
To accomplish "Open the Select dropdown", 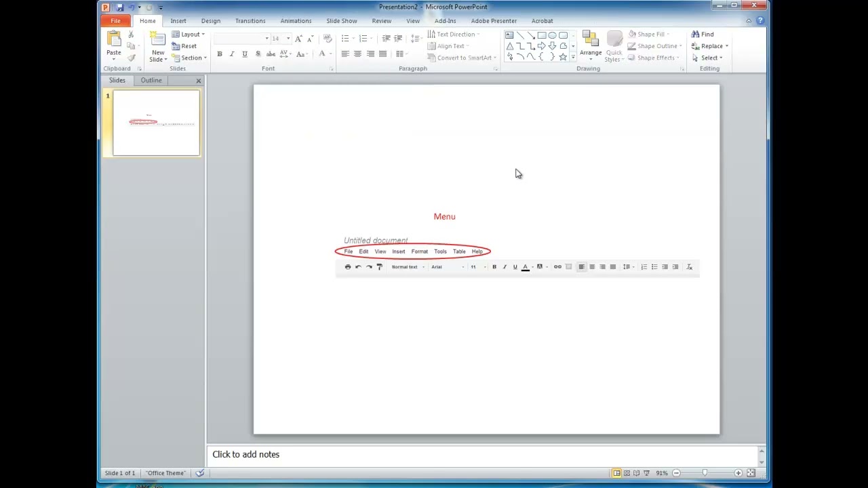I will click(707, 58).
